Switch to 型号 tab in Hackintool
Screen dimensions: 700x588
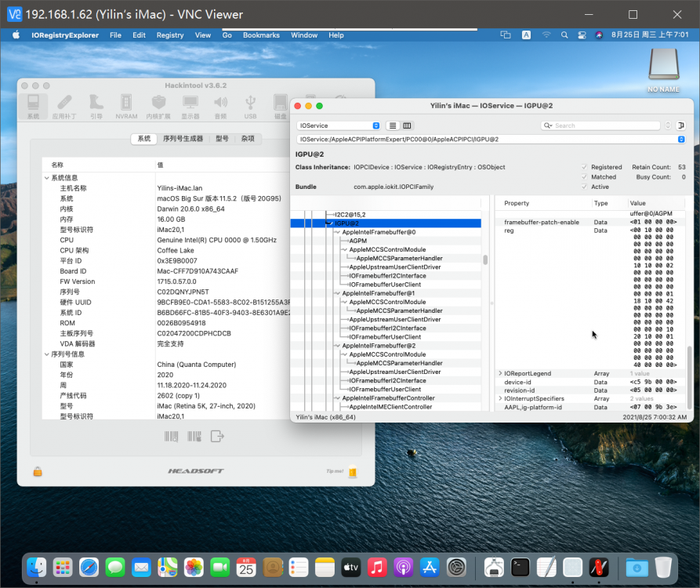[222, 139]
